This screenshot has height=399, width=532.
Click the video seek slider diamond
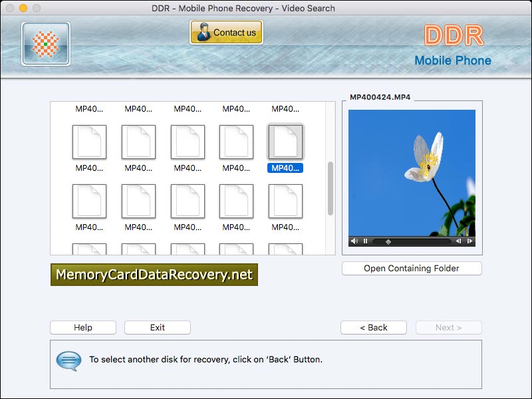coord(388,242)
